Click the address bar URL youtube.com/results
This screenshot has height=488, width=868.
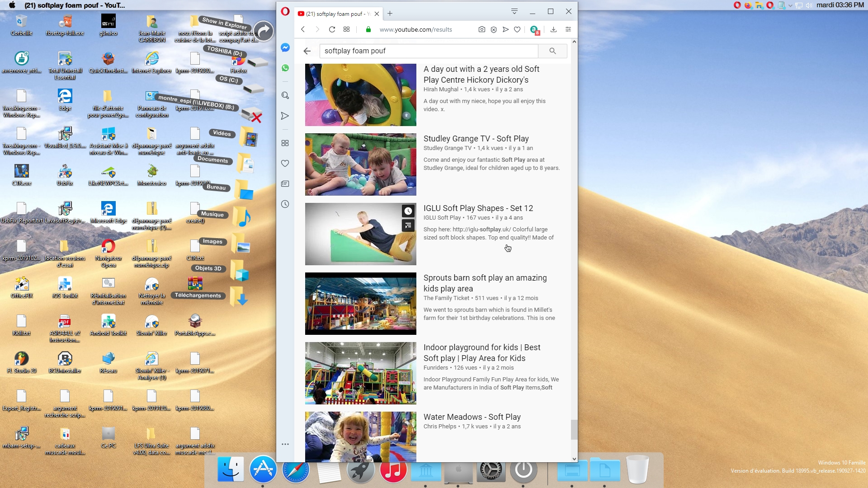[x=415, y=29]
